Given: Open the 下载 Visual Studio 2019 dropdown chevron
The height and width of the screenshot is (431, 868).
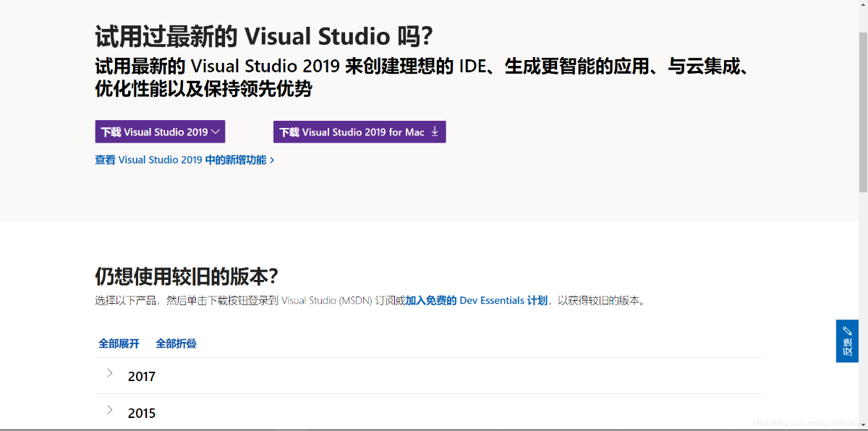Looking at the screenshot, I should [x=216, y=132].
